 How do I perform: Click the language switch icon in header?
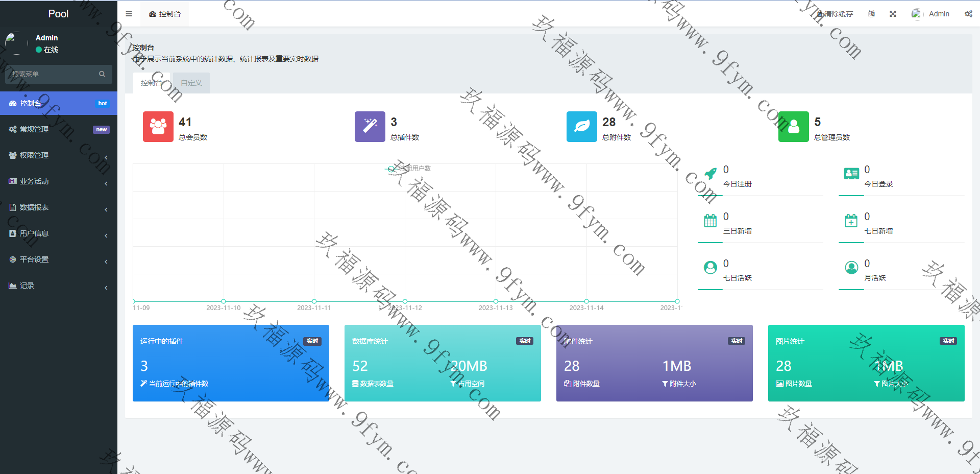[x=871, y=14]
